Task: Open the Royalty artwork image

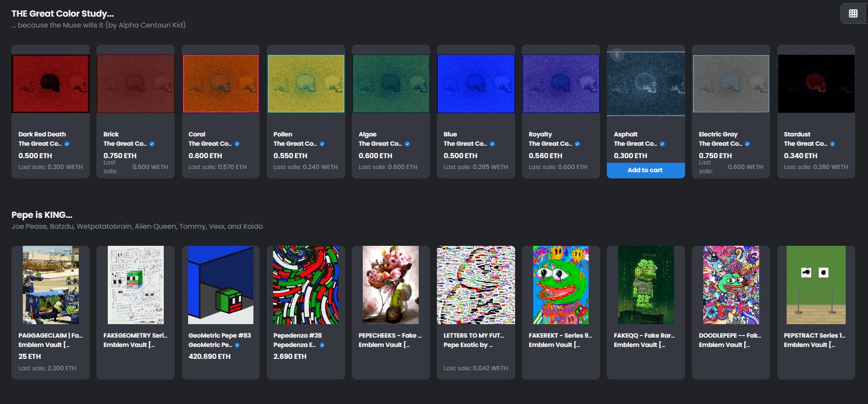Action: (x=561, y=83)
